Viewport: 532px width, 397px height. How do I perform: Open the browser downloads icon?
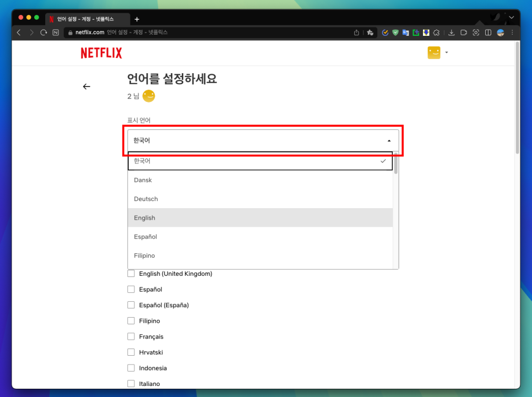pos(451,32)
